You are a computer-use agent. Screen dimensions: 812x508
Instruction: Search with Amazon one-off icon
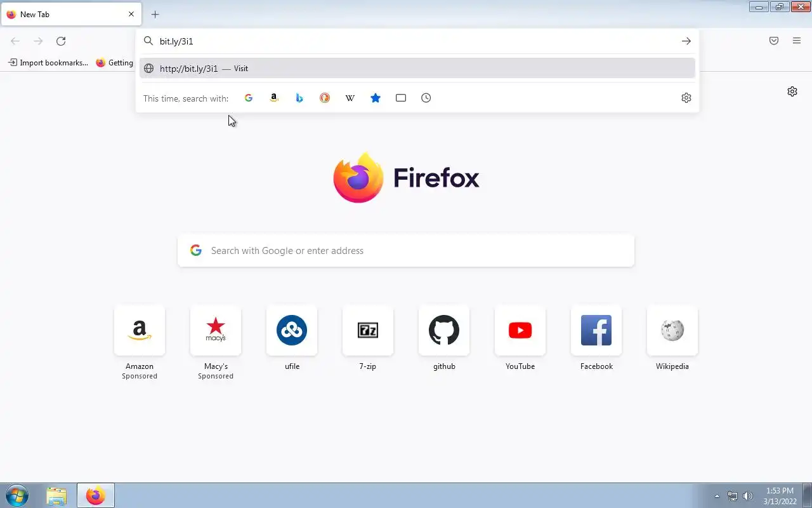(x=274, y=98)
